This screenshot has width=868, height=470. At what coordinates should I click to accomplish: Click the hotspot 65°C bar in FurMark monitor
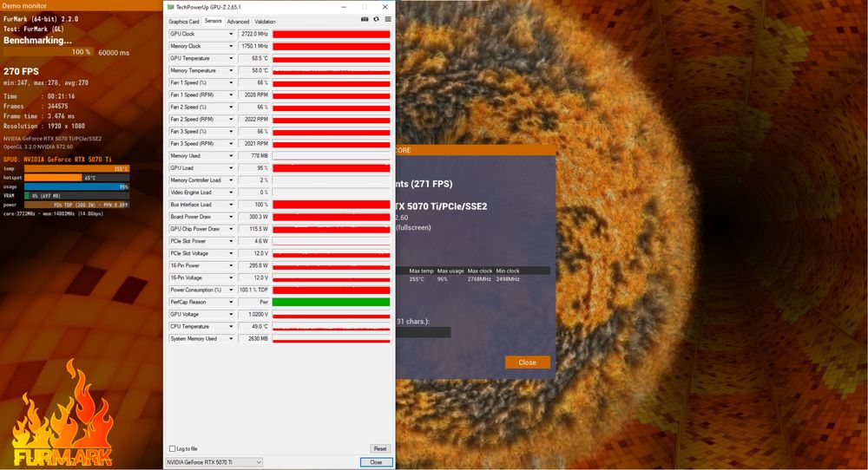click(x=77, y=178)
